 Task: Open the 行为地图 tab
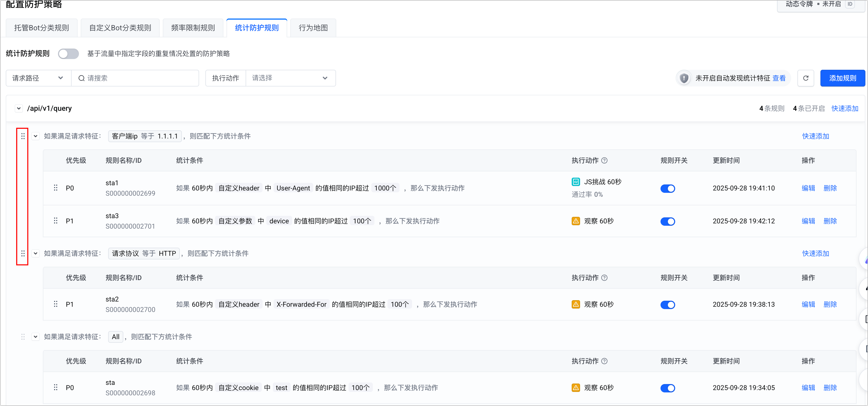pos(313,28)
